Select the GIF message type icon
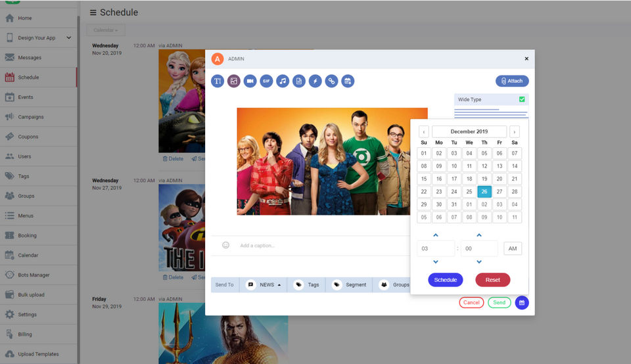631x364 pixels. pos(266,81)
